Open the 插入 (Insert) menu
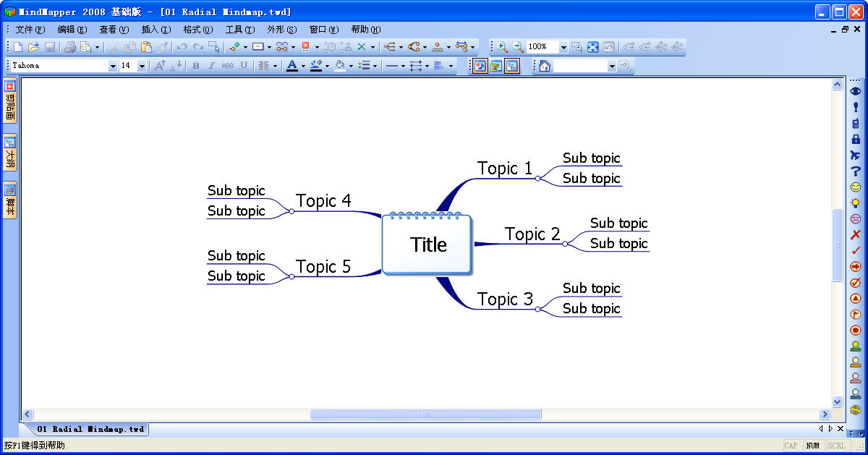Viewport: 868px width, 455px height. 156,30
